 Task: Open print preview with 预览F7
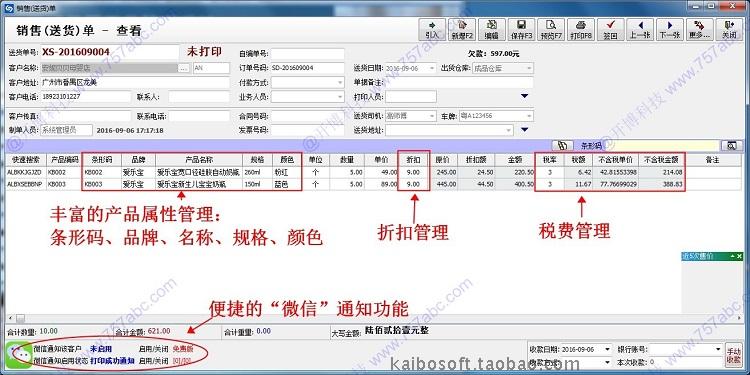pyautogui.click(x=551, y=30)
